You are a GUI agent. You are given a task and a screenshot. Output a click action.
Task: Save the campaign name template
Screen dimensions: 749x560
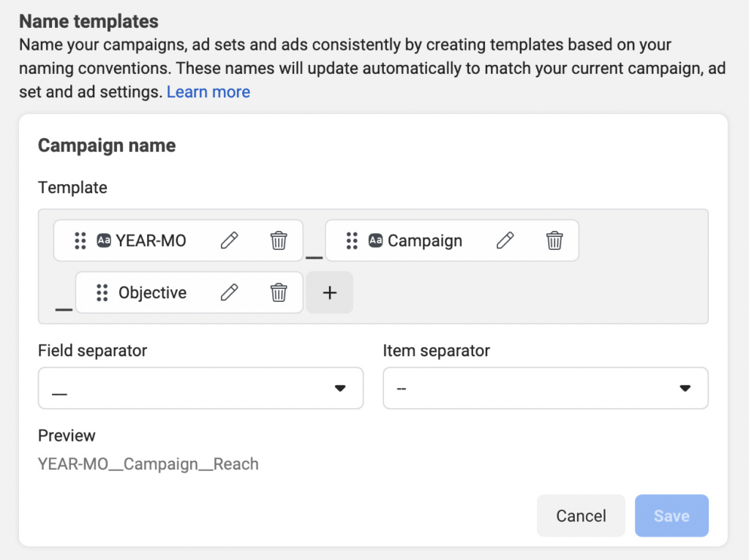point(671,515)
